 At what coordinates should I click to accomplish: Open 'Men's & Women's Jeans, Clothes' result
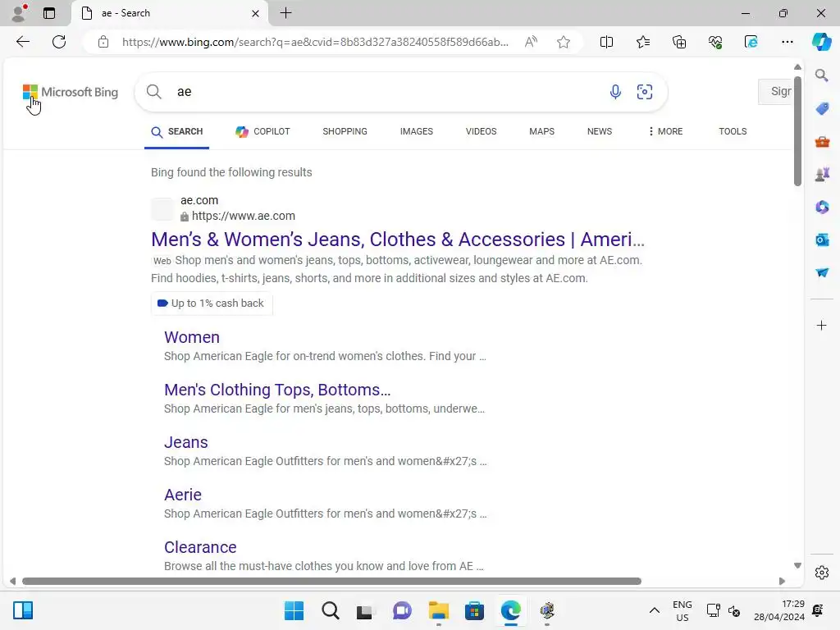(x=398, y=240)
